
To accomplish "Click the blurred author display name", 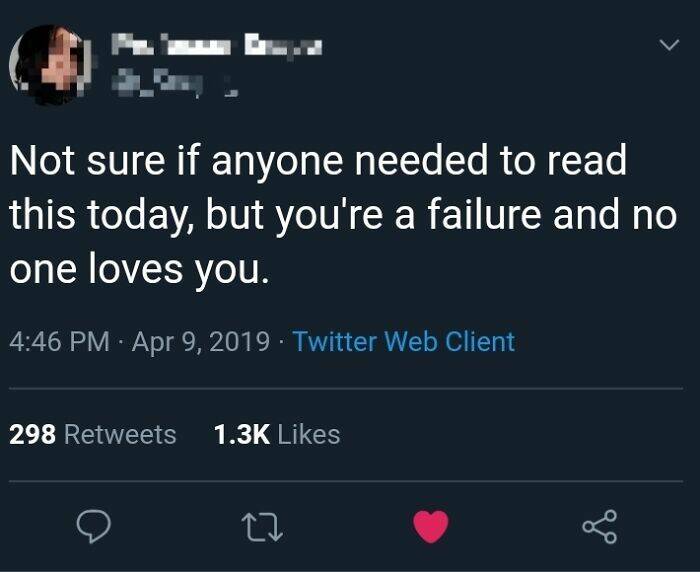I will point(215,44).
